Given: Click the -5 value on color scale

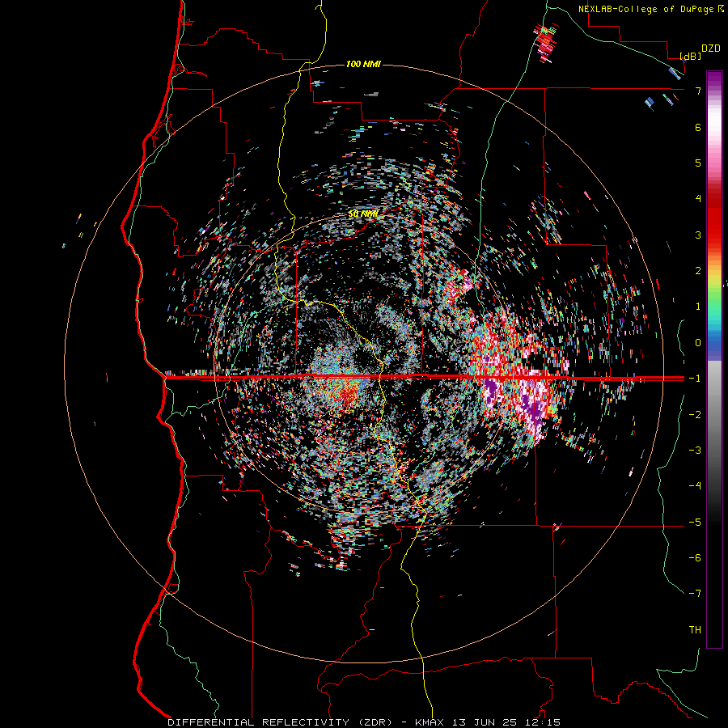Looking at the screenshot, I should [x=695, y=523].
